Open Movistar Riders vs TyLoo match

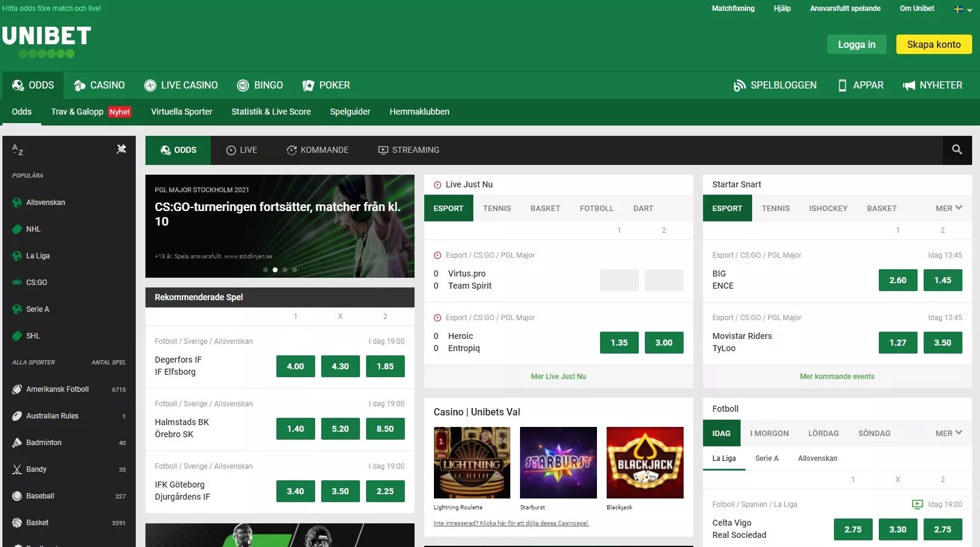coord(742,342)
